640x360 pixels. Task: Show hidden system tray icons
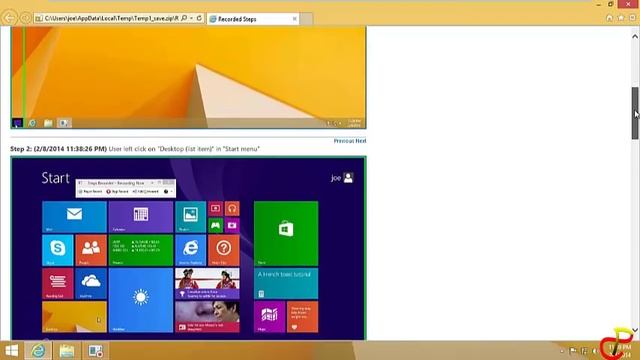coord(562,351)
